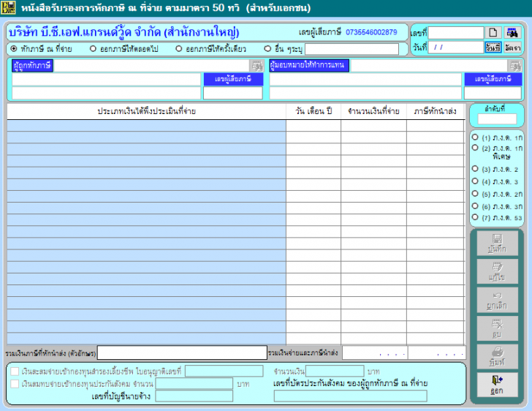Select ออกภาษีให้ตลอดไป radio option
532x411 pixels.
[93, 49]
